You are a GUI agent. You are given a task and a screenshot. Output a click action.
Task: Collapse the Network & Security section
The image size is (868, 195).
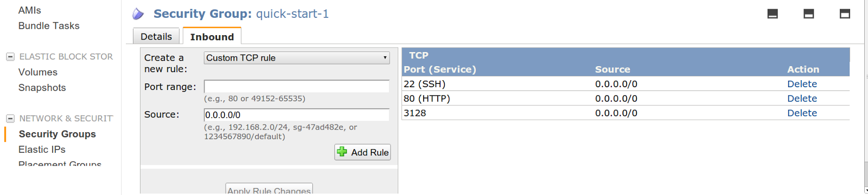pos(10,118)
